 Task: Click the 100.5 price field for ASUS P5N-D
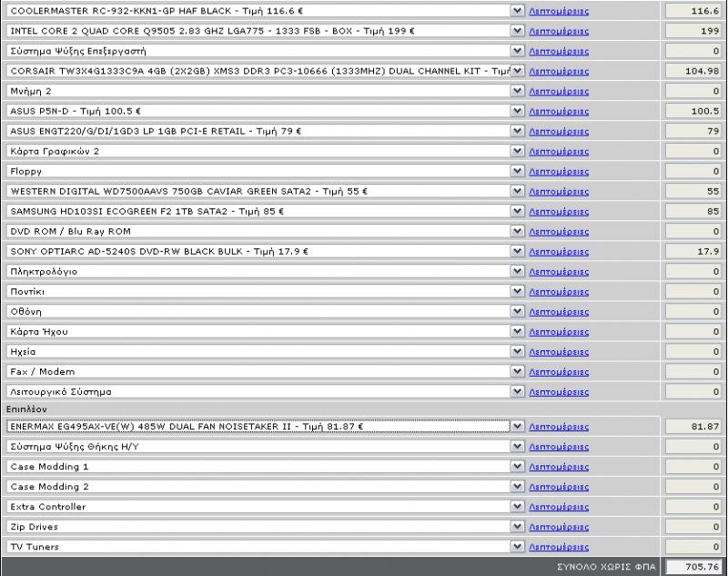693,111
